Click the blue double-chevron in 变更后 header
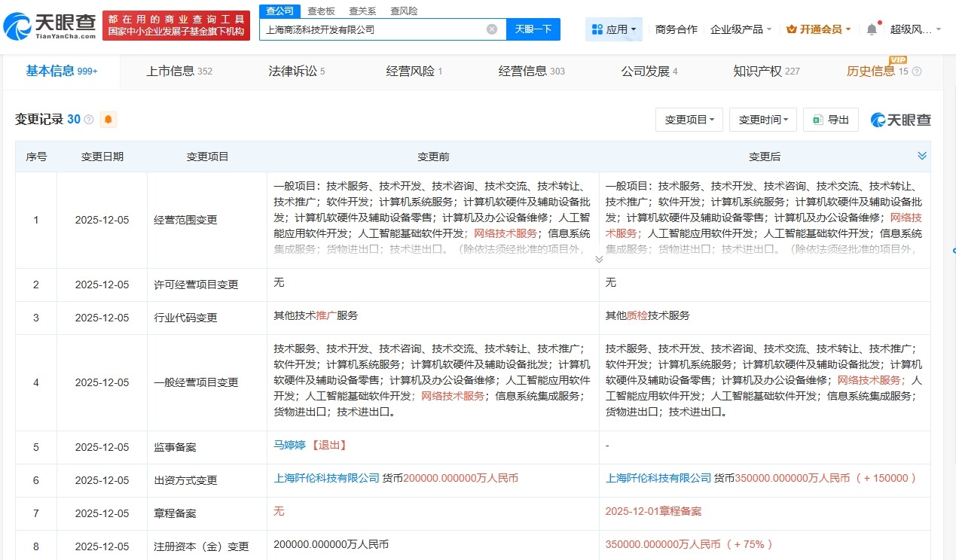 [x=921, y=156]
